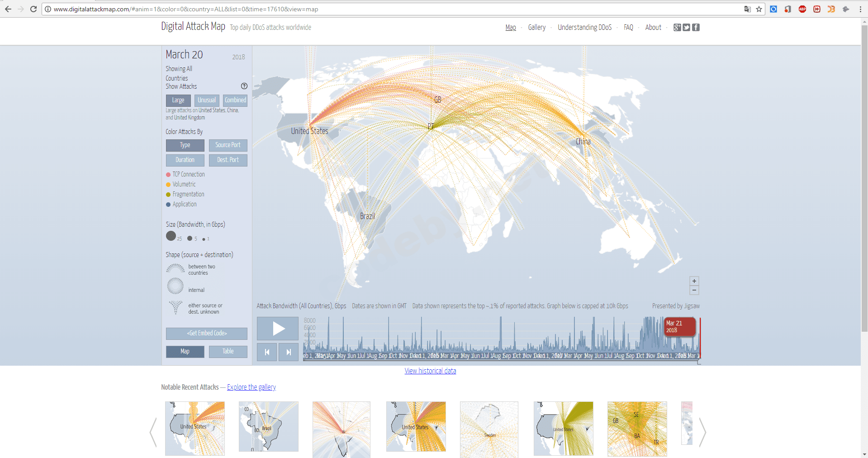Image resolution: width=868 pixels, height=458 pixels.
Task: Click the Application legend entry
Action: [181, 205]
